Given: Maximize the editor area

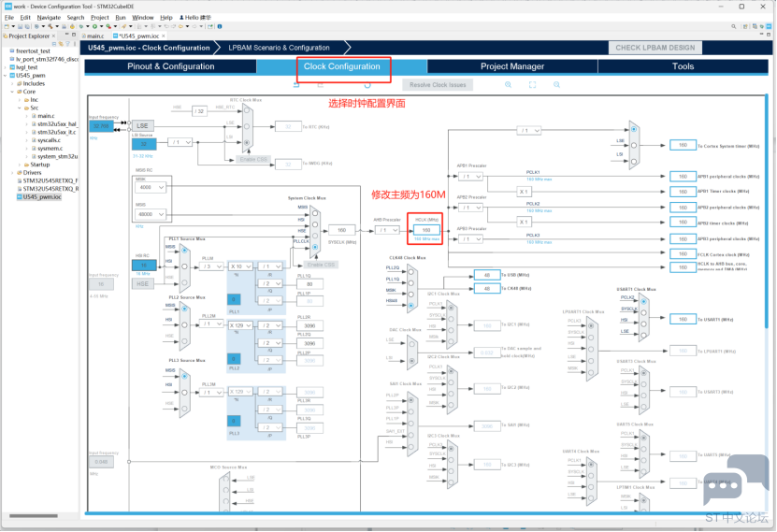Looking at the screenshot, I should click(x=769, y=35).
